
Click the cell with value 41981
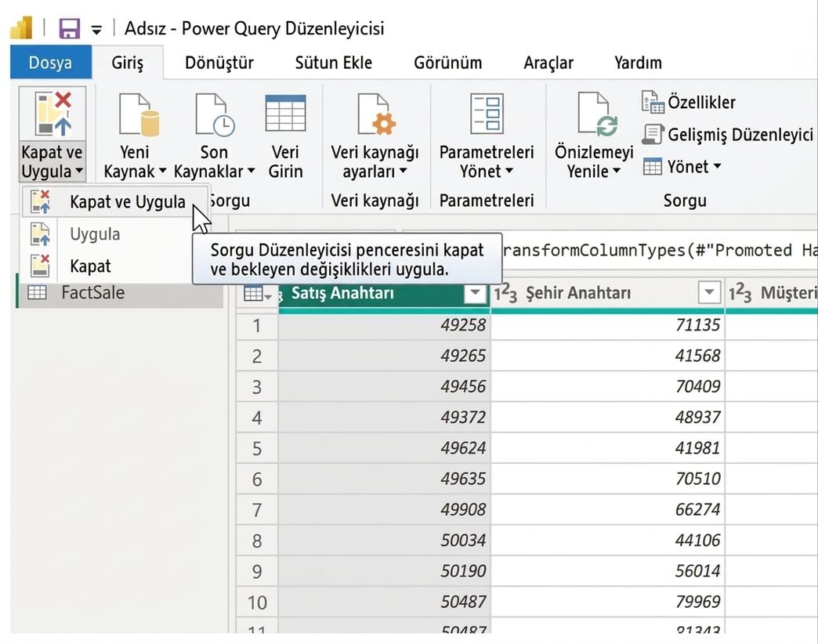tap(608, 448)
